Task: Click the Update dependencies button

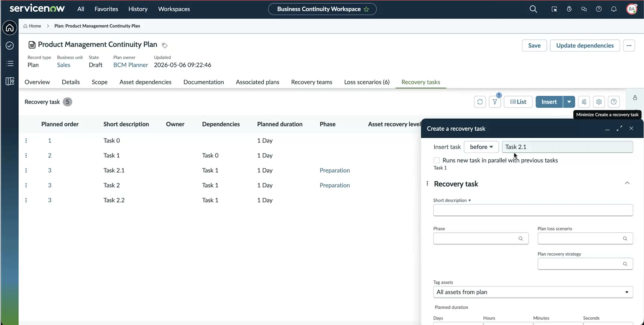Action: click(585, 45)
